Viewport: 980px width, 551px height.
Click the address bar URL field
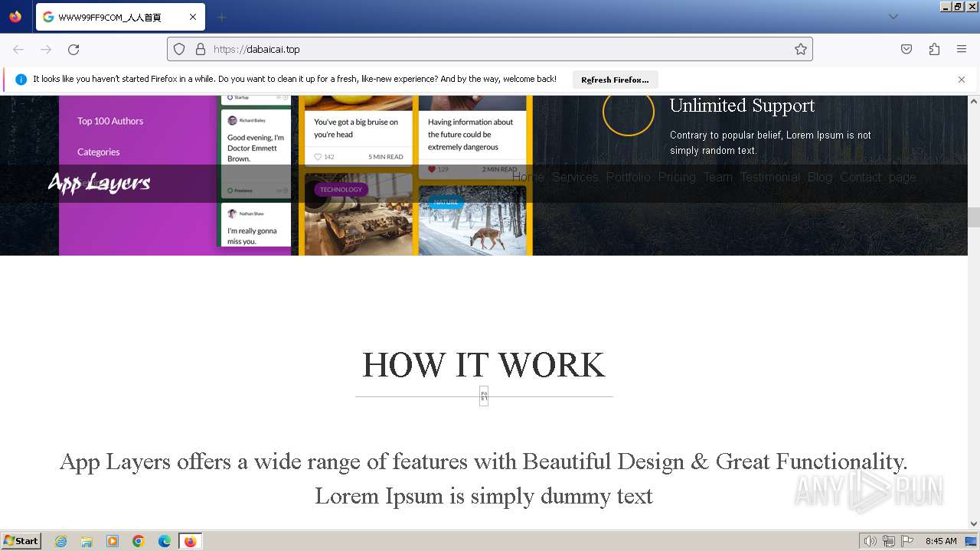(x=490, y=49)
